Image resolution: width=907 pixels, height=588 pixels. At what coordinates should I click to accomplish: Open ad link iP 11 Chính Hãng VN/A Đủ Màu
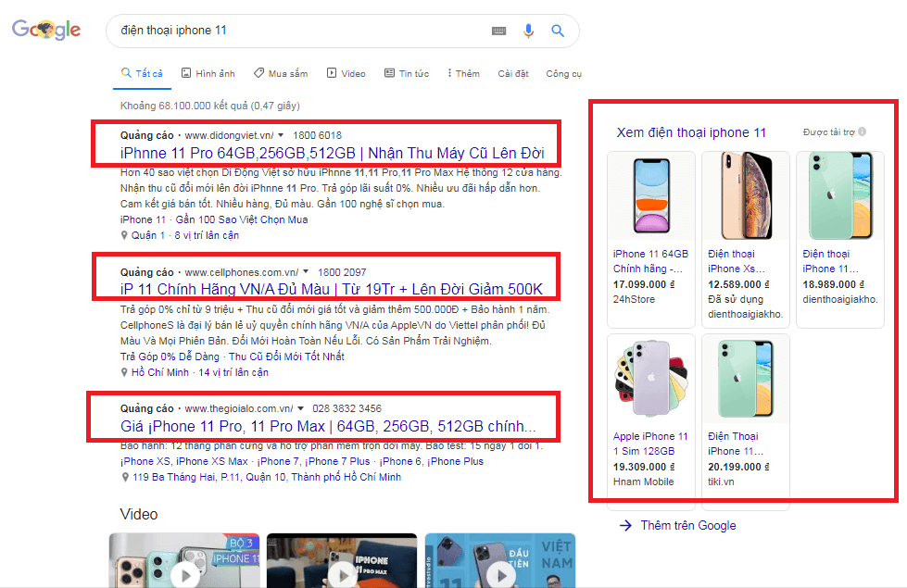click(332, 289)
